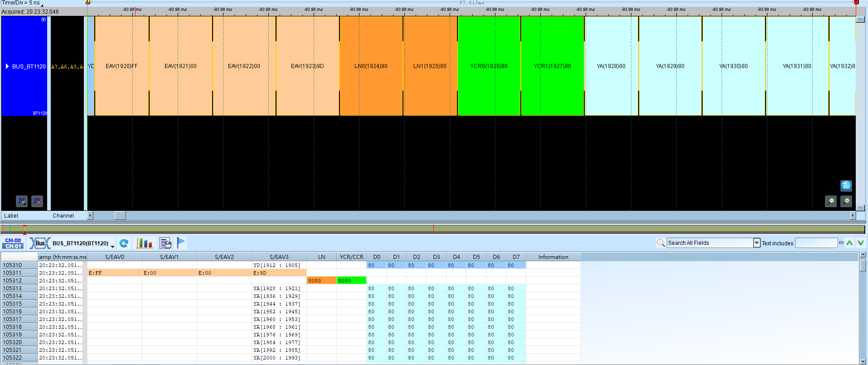The width and height of the screenshot is (868, 365).
Task: Click the Text includes input field
Action: point(816,243)
